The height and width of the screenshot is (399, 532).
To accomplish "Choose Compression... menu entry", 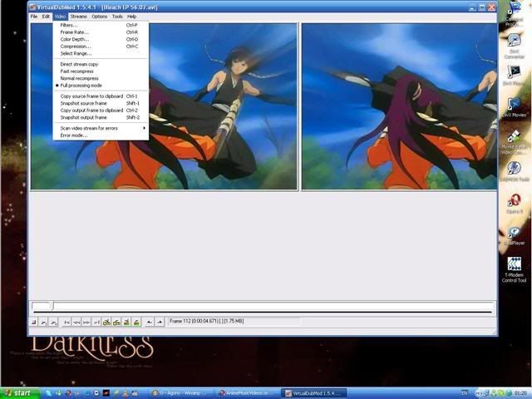I will click(101, 47).
